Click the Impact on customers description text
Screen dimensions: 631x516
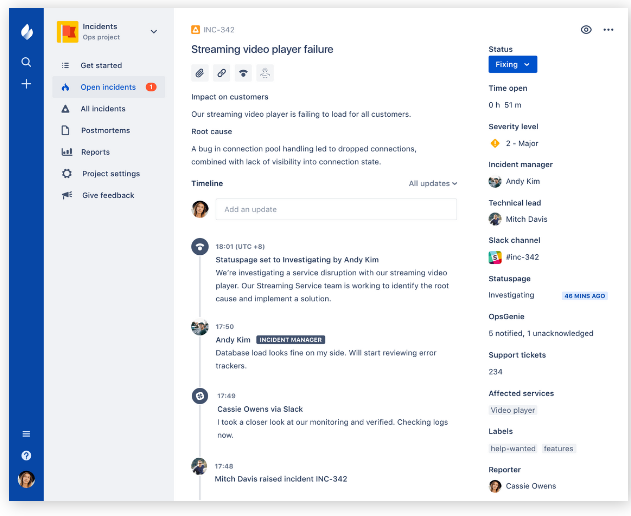pyautogui.click(x=301, y=114)
